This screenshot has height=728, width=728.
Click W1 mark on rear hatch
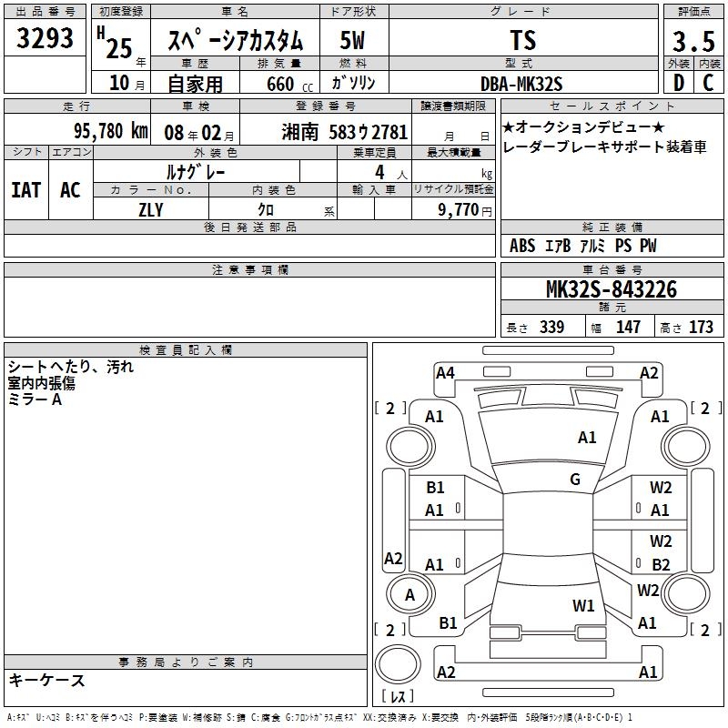[583, 605]
